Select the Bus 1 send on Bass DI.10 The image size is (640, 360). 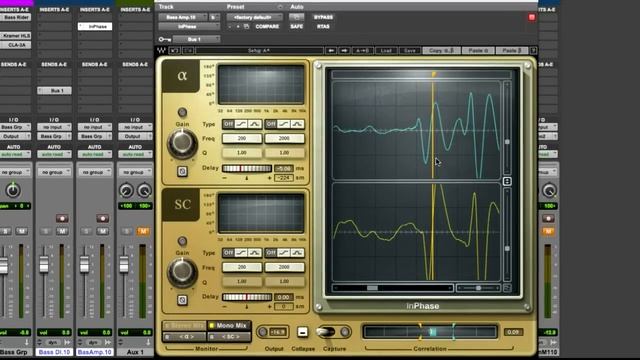click(x=54, y=91)
